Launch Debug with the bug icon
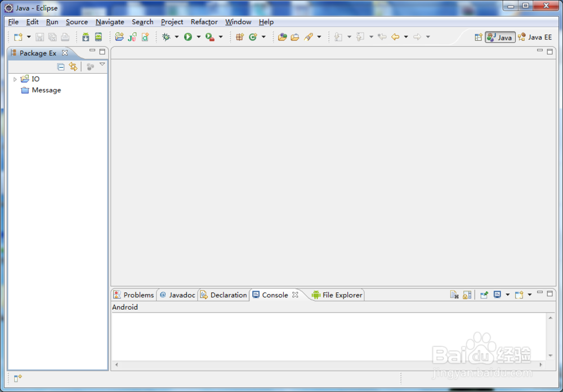The height and width of the screenshot is (392, 563). coord(166,37)
